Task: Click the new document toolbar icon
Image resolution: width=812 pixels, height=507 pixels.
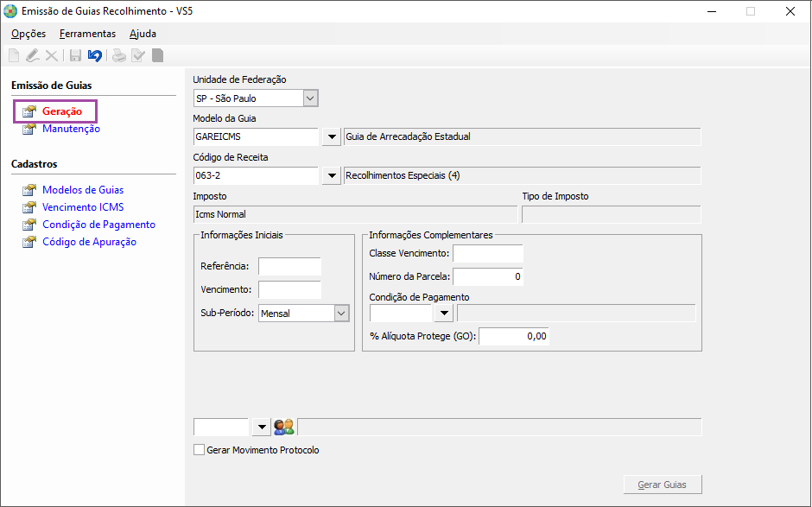Action: [14, 55]
